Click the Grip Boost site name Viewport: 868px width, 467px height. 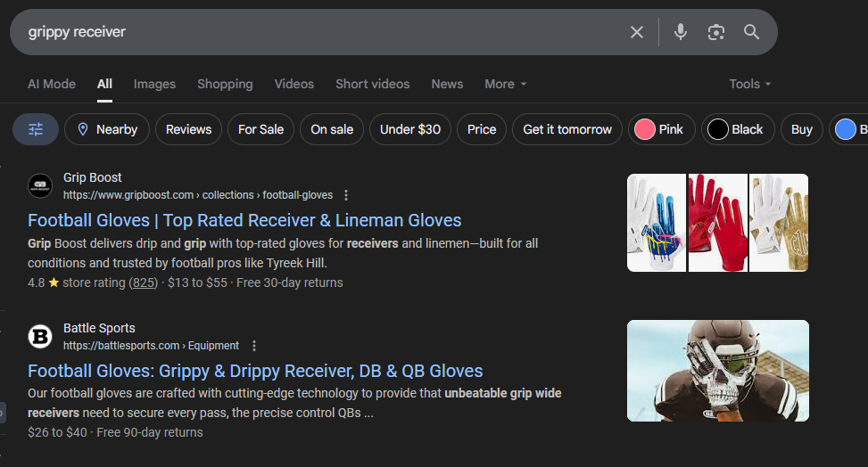93,177
